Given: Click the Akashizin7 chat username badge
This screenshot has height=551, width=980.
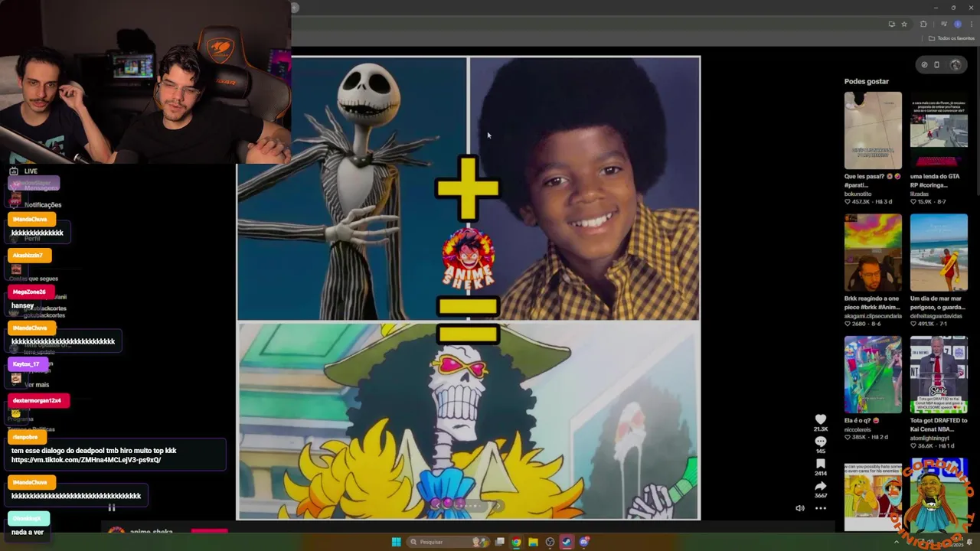Looking at the screenshot, I should [29, 256].
